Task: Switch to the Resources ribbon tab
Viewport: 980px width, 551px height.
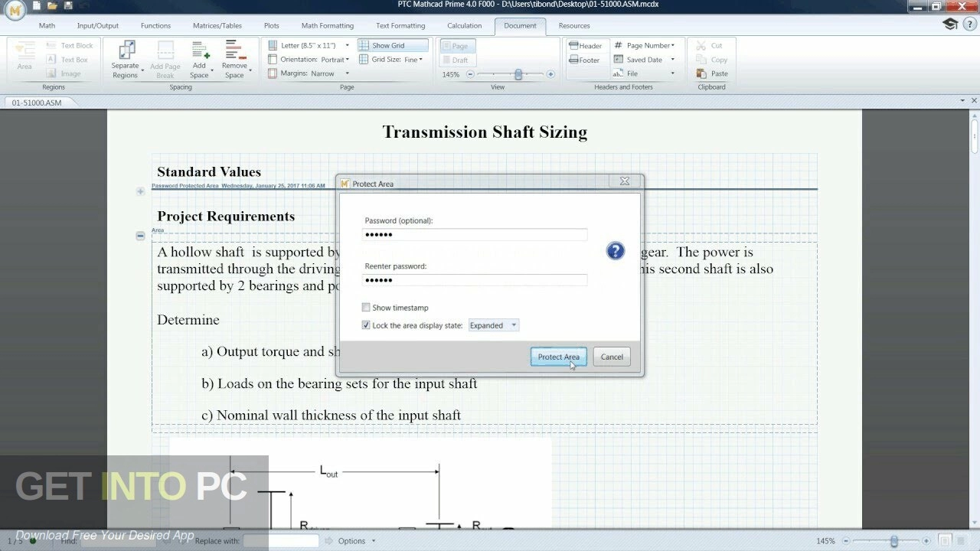Action: [574, 25]
